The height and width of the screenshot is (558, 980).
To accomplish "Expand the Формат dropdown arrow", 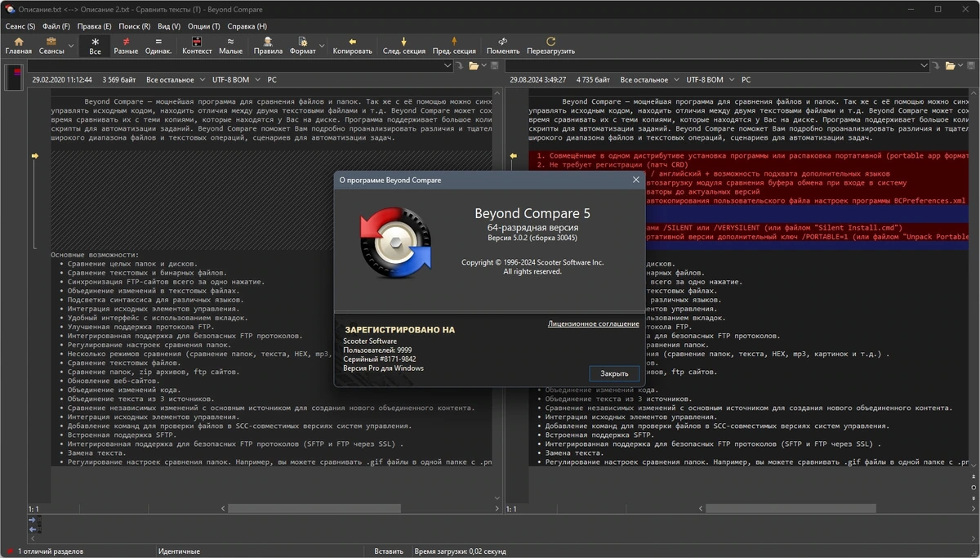I will pyautogui.click(x=322, y=47).
